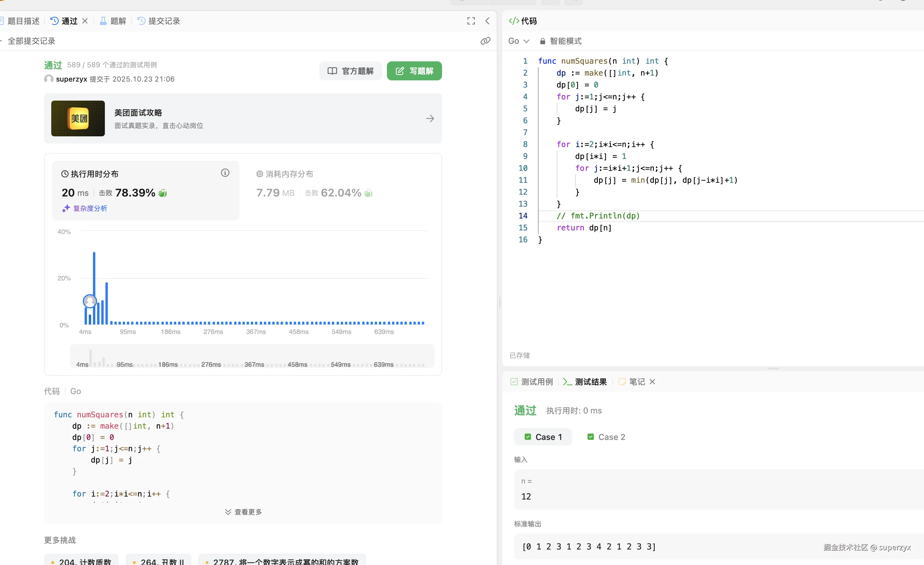The image size is (924, 565).
Task: Open superzyx's user avatar
Action: tap(49, 79)
